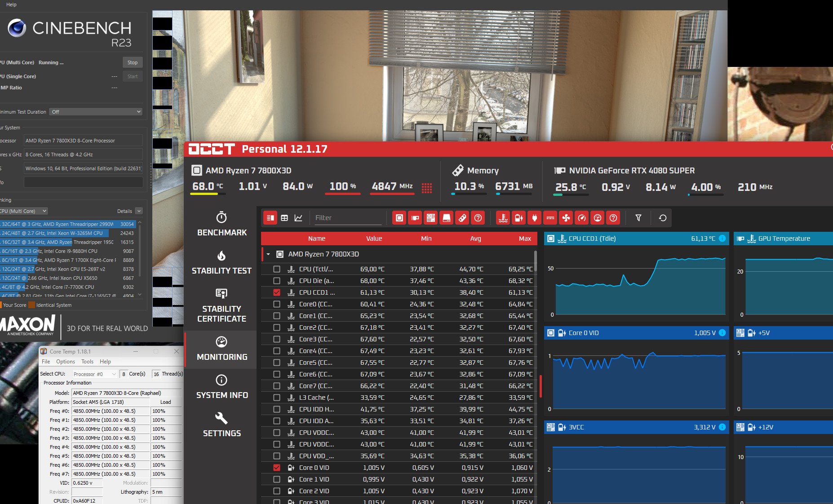The image size is (833, 504).
Task: Click Start for the CPU single core test
Action: point(133,76)
